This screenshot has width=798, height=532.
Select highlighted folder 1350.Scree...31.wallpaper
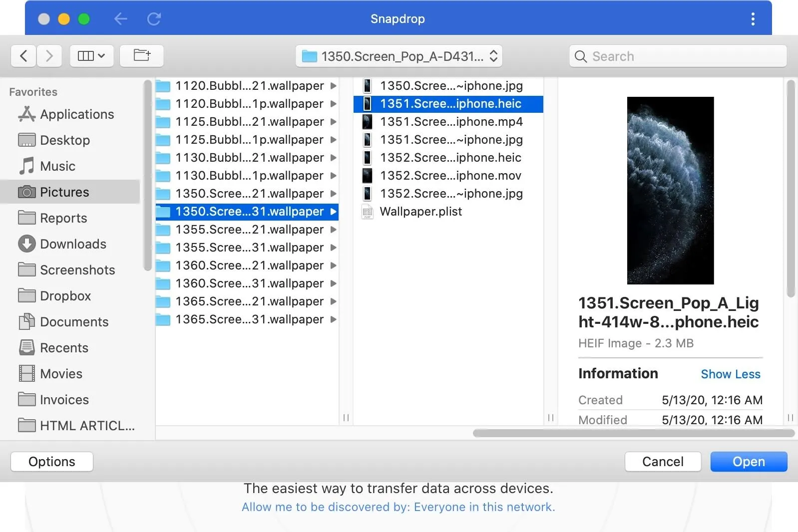pos(247,212)
